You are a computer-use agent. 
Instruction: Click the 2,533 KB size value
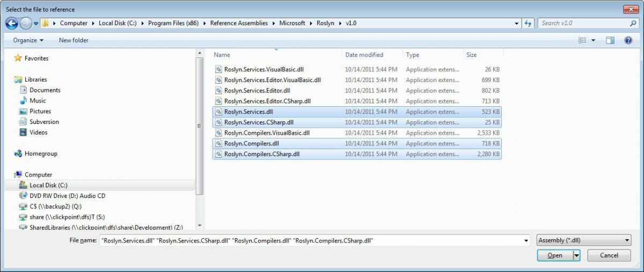[488, 133]
